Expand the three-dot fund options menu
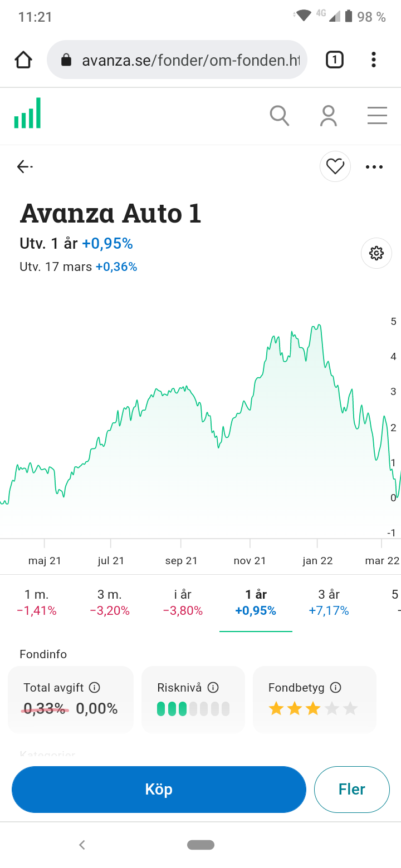This screenshot has height=868, width=401. point(374,166)
